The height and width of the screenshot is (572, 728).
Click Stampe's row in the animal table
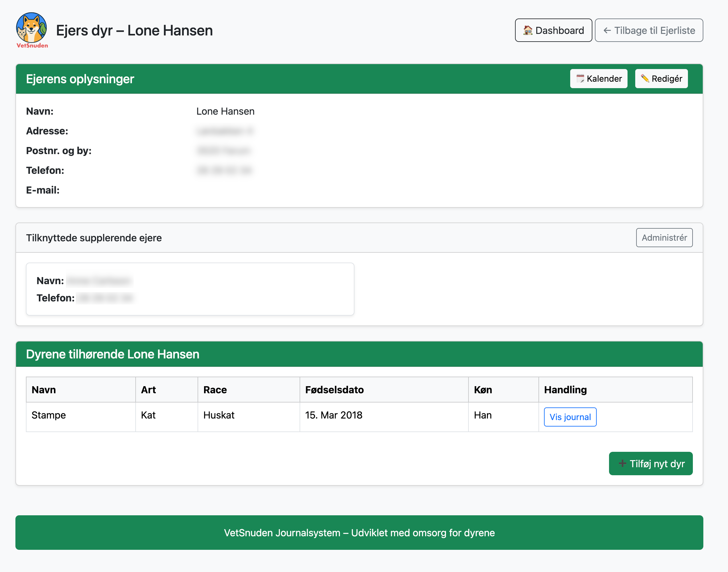click(235, 415)
